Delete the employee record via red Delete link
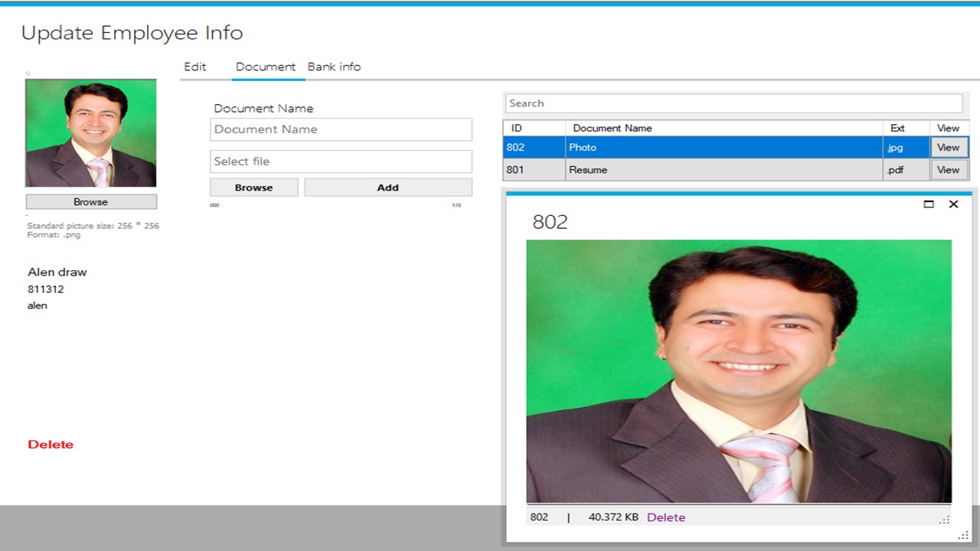This screenshot has height=551, width=980. (51, 444)
